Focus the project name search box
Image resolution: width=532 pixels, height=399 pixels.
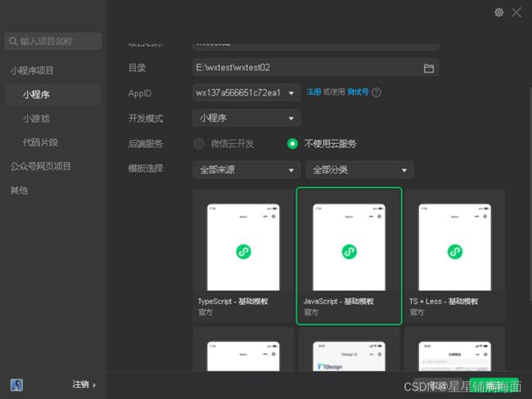[x=53, y=42]
